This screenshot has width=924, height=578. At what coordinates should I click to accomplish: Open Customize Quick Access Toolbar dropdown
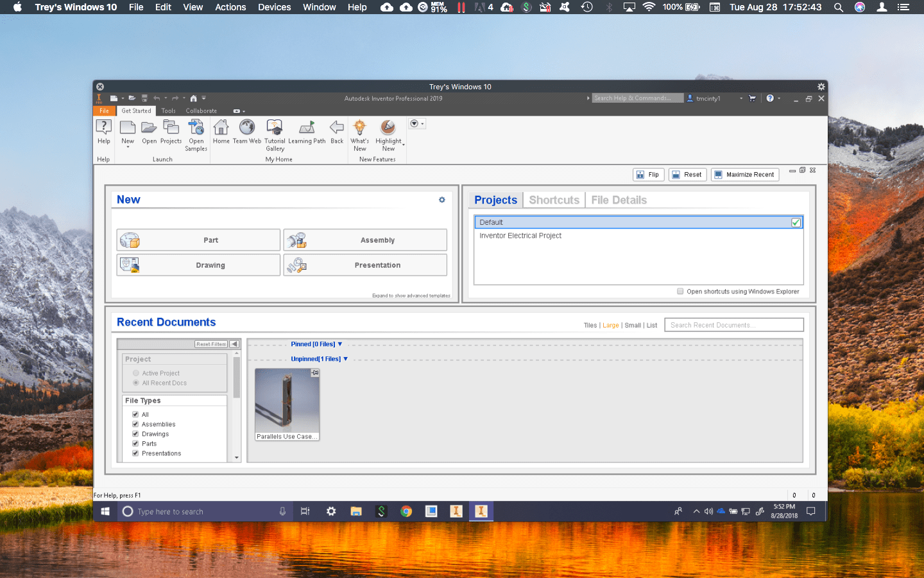tap(203, 98)
